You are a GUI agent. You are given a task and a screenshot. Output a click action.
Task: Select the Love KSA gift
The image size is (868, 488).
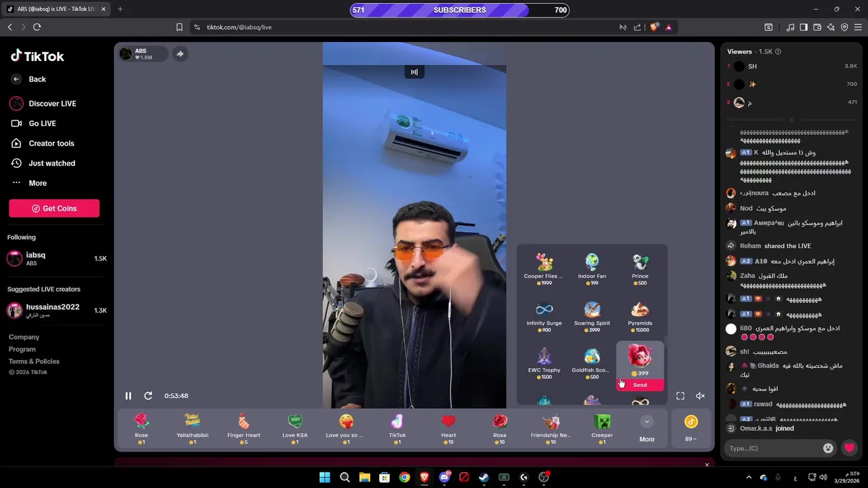[x=295, y=428]
